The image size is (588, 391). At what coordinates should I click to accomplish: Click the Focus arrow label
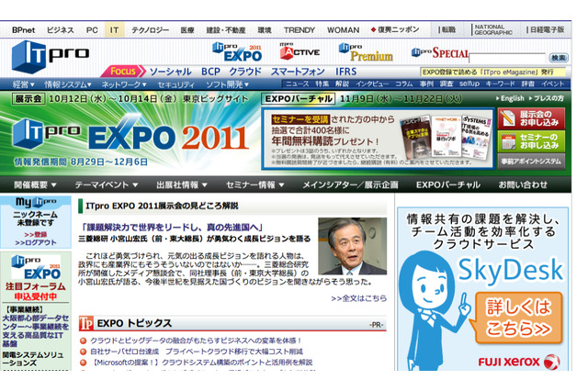click(x=124, y=72)
